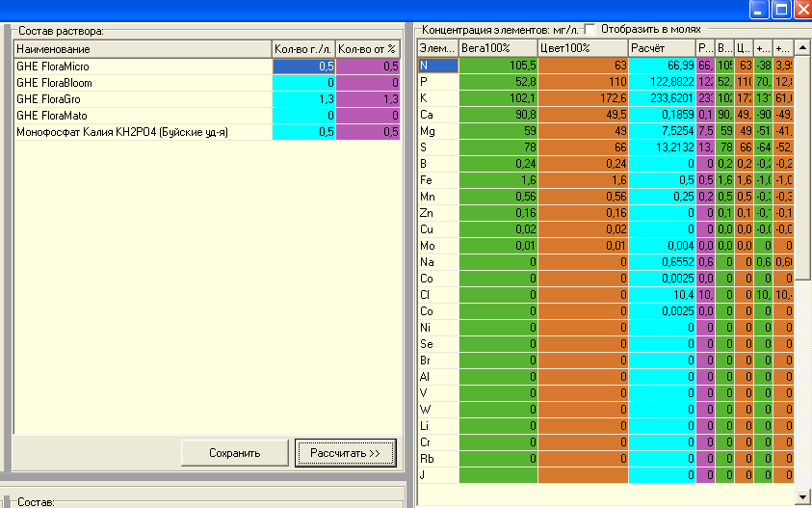Select the Расчёт value for K
The width and height of the screenshot is (812, 508).
coord(663,98)
